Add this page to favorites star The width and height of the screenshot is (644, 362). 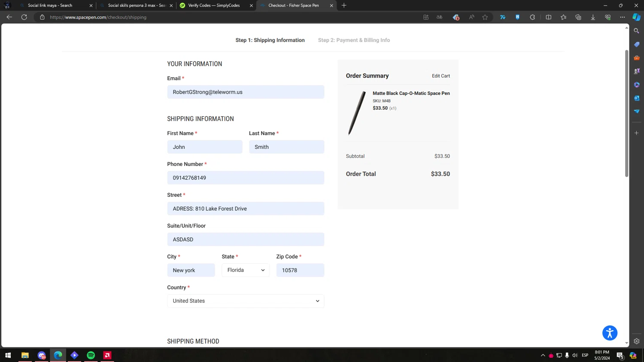point(485,17)
